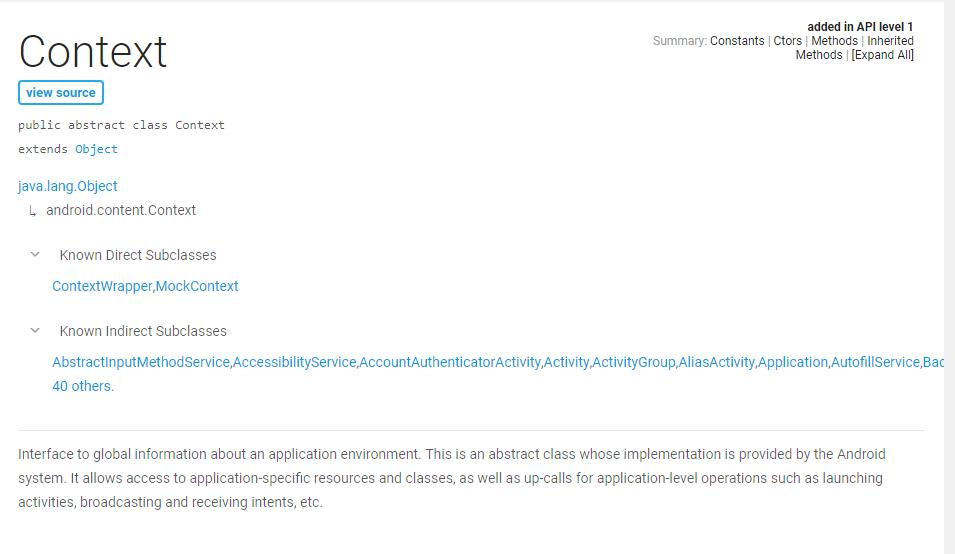Click the view source button
Screen dimensions: 955x554
click(61, 93)
